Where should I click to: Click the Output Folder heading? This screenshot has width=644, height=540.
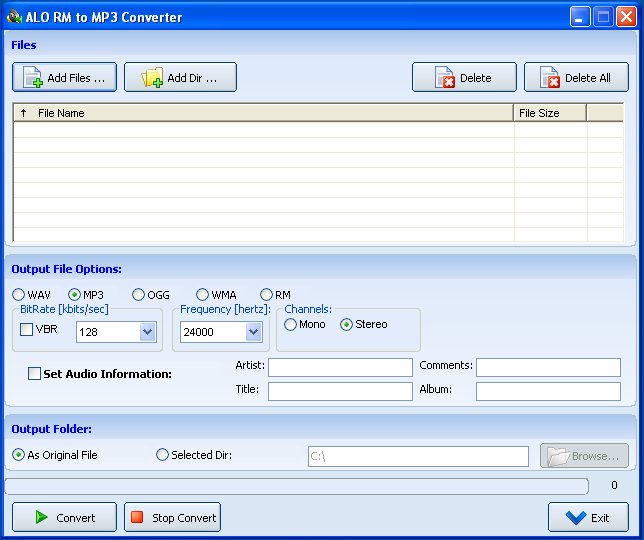tap(51, 429)
